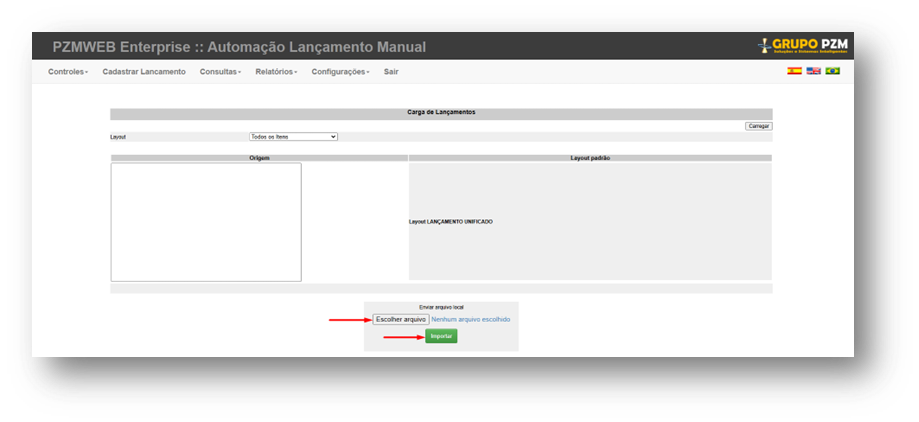Click the 'Layout padrão' column header
The height and width of the screenshot is (422, 919).
590,158
